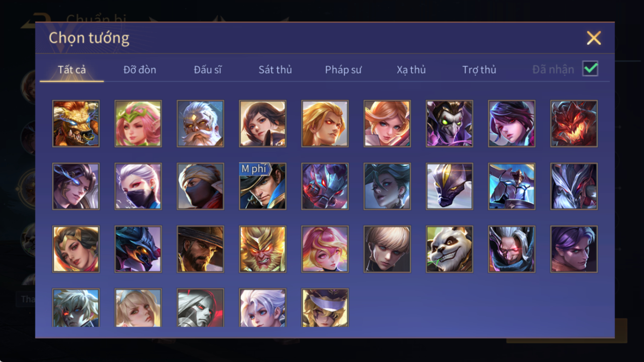The height and width of the screenshot is (362, 644).
Task: Pick the golden lion beast hero
Action: (x=76, y=124)
